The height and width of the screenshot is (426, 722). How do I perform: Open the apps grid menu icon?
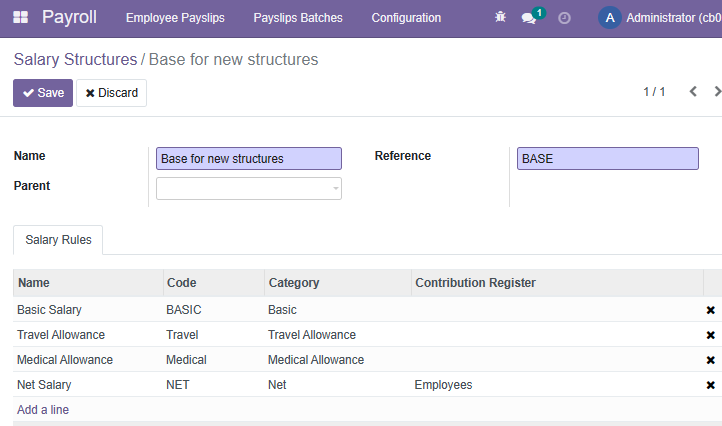20,18
